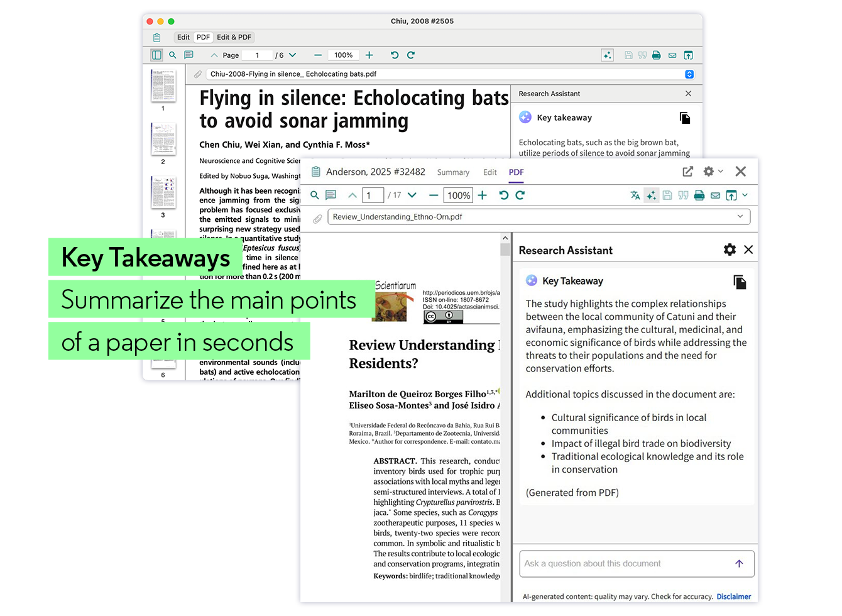The height and width of the screenshot is (616, 842).
Task: Open search in the Chiu PDF toolbar
Action: (173, 55)
